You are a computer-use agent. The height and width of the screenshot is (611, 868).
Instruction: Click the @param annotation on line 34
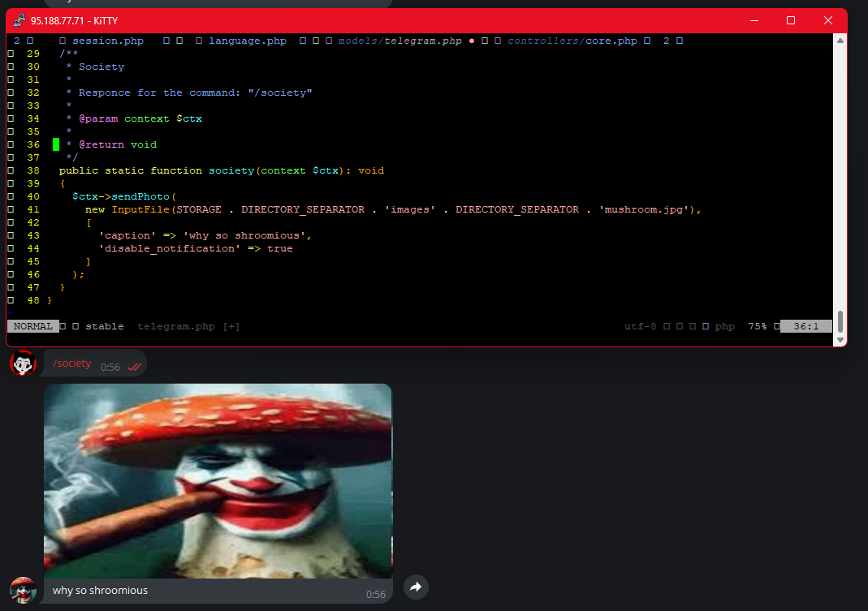pyautogui.click(x=98, y=118)
